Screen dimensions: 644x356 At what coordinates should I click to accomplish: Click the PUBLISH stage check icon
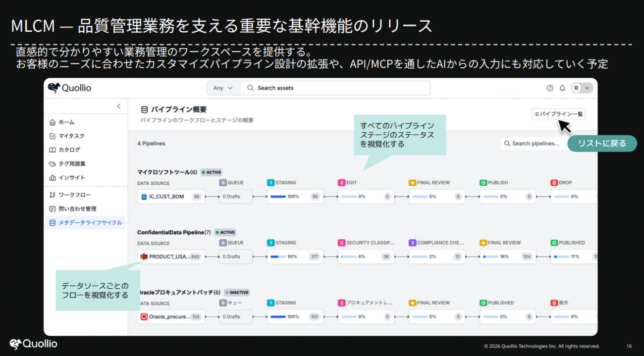(483, 183)
